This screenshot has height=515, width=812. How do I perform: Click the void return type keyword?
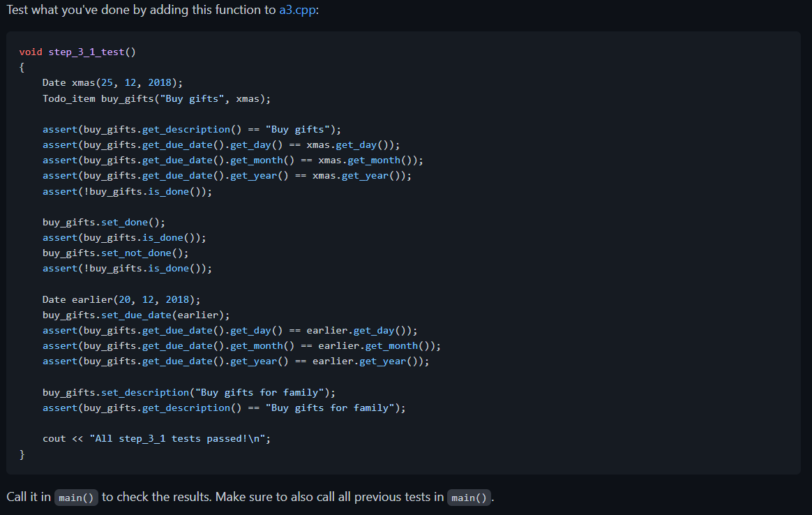31,51
